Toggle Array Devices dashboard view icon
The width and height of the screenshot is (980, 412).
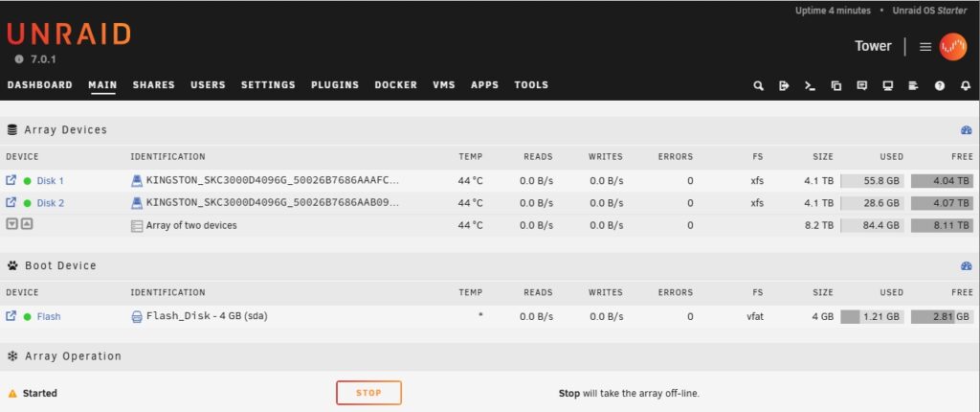(967, 130)
